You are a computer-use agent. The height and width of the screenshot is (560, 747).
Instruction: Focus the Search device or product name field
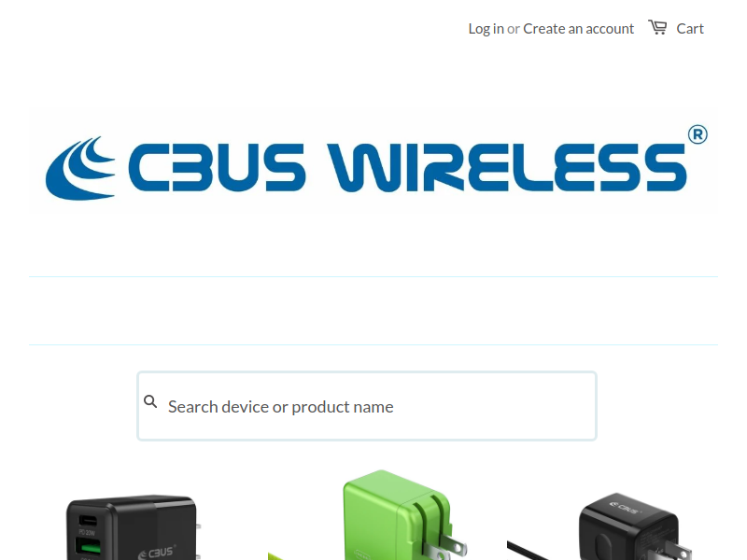coord(367,406)
